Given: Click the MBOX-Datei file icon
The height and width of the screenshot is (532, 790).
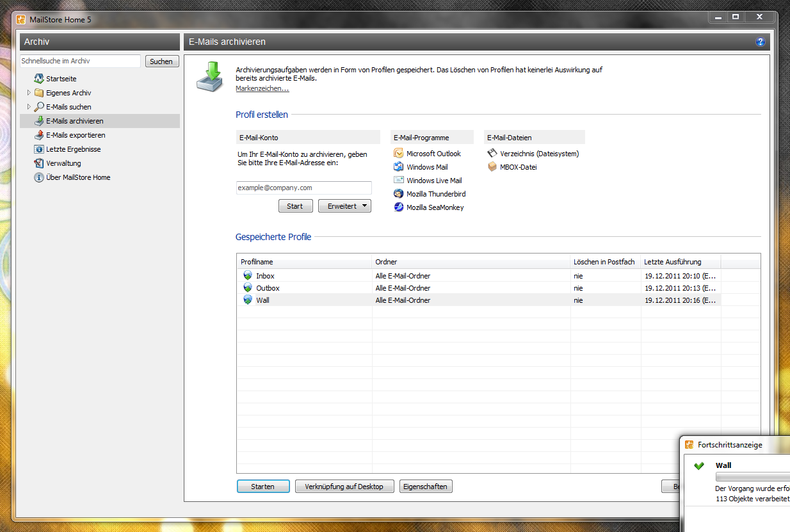Looking at the screenshot, I should [x=492, y=167].
